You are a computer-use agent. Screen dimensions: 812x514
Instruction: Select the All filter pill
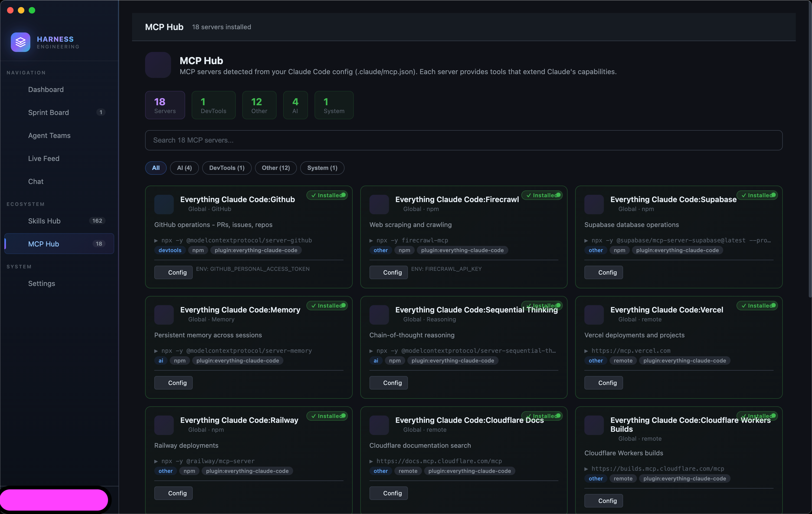pyautogui.click(x=156, y=168)
